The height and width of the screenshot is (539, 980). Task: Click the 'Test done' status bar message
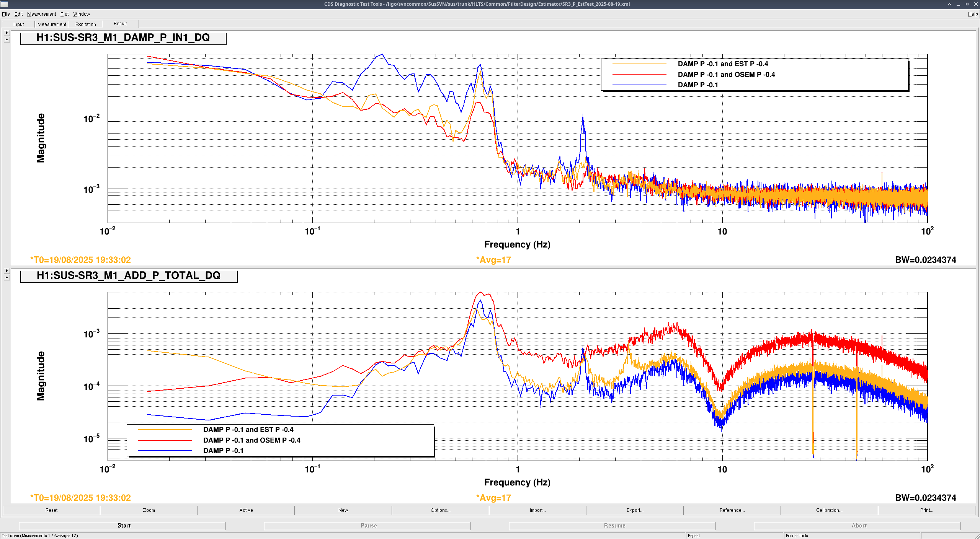click(x=40, y=536)
